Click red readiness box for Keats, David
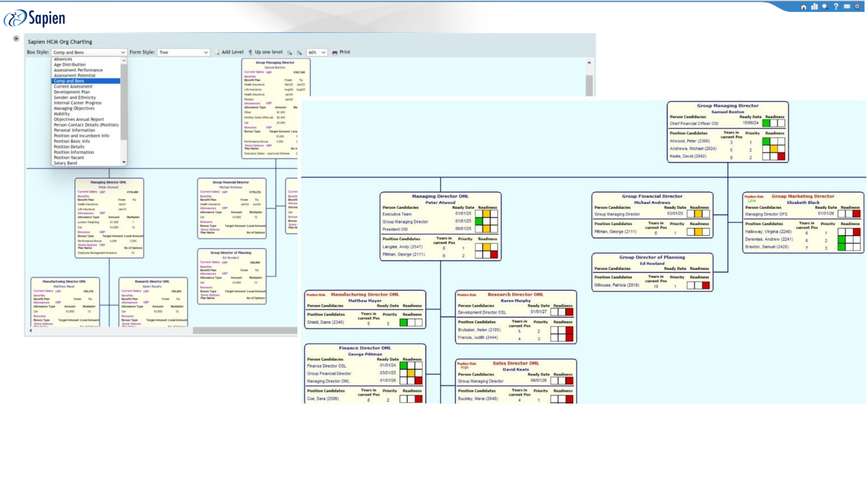This screenshot has height=486, width=868. 781,157
